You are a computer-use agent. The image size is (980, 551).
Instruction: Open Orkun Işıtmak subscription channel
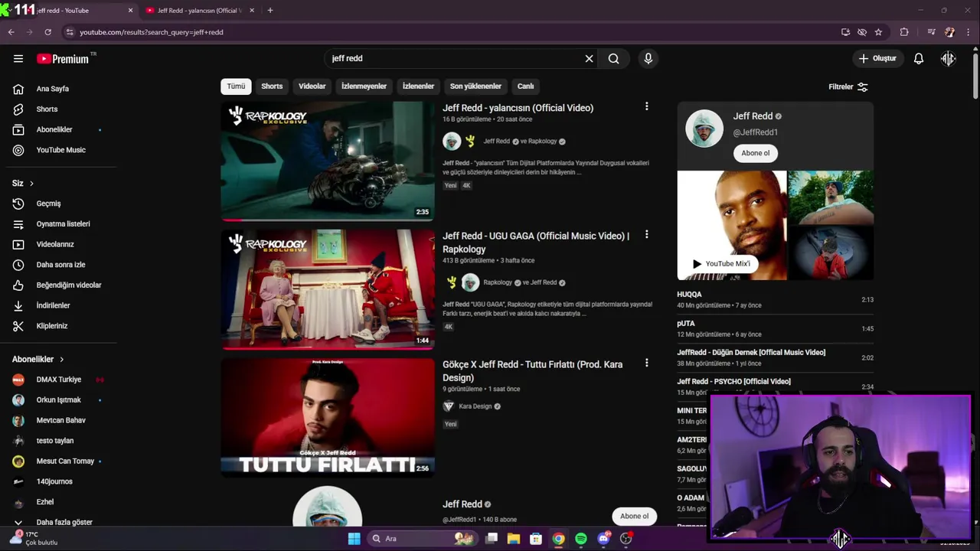58,399
